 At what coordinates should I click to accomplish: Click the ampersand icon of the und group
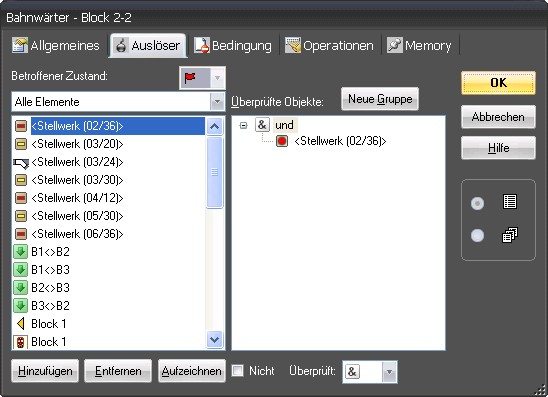pyautogui.click(x=262, y=125)
